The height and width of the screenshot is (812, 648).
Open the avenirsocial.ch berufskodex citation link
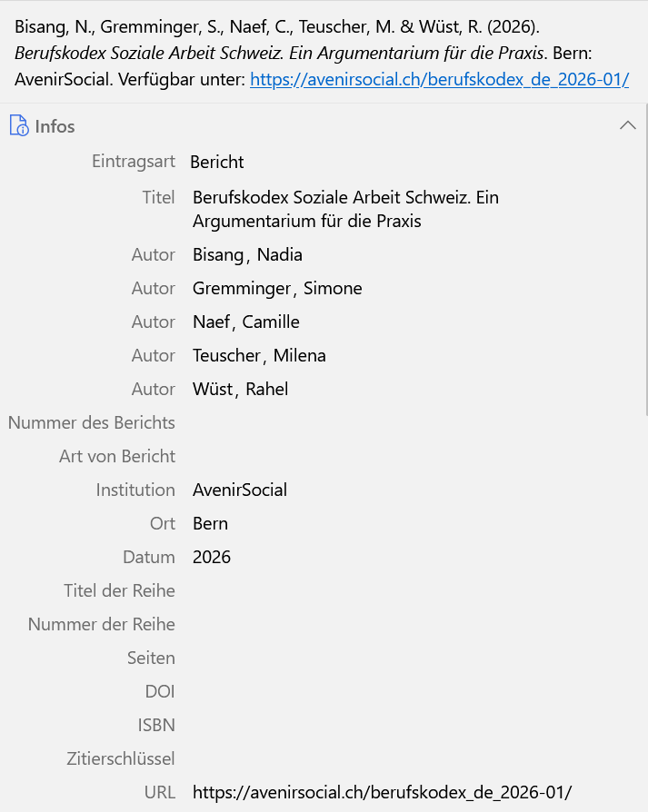point(439,79)
